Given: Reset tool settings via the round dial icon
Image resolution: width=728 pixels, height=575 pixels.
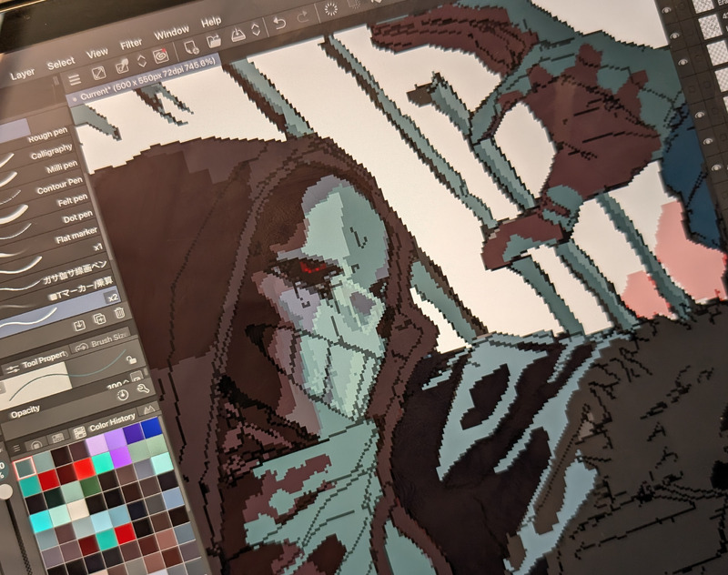Looking at the screenshot, I should pyautogui.click(x=123, y=395).
